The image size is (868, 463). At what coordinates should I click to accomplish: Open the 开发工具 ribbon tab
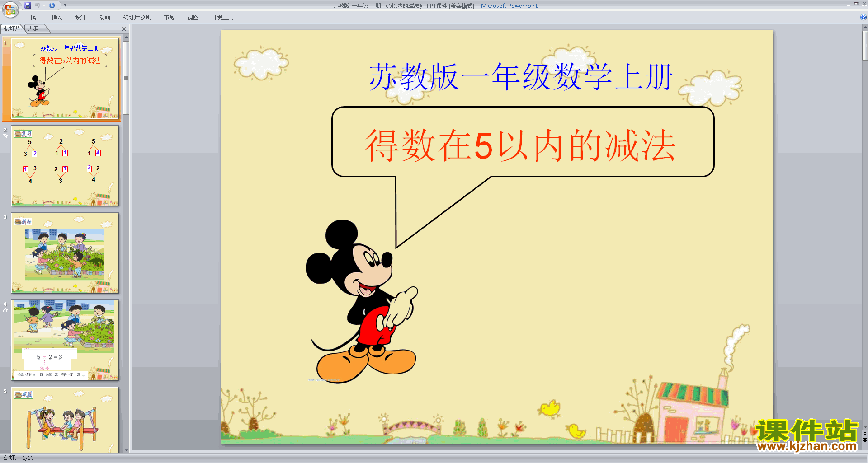click(x=222, y=18)
